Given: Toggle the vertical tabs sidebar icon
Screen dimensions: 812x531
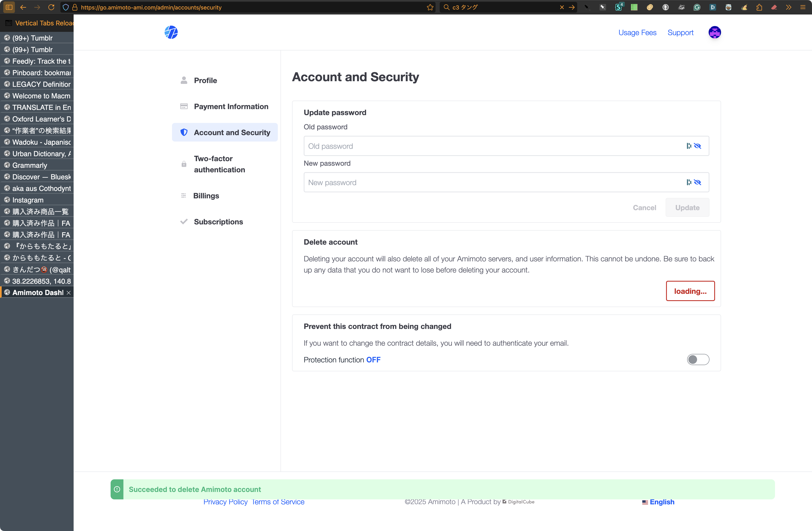Looking at the screenshot, I should point(9,7).
